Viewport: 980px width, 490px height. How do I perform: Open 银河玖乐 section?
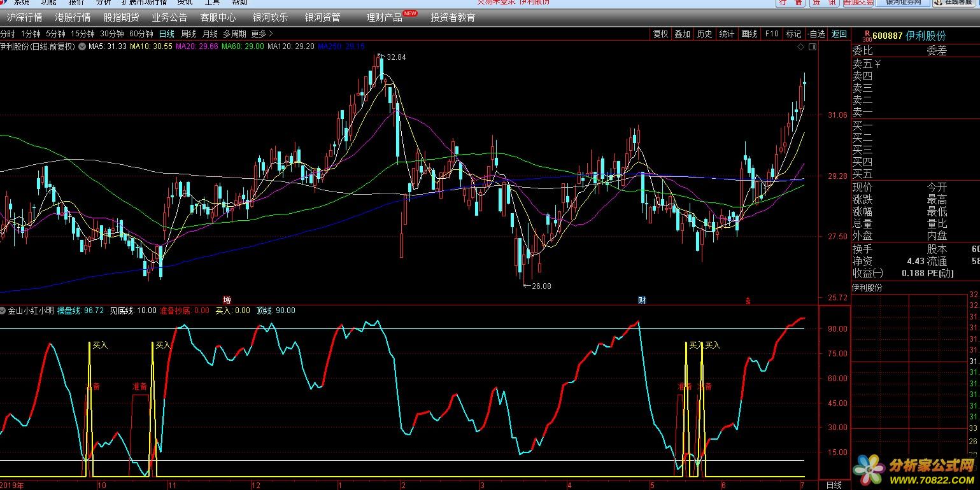click(270, 18)
